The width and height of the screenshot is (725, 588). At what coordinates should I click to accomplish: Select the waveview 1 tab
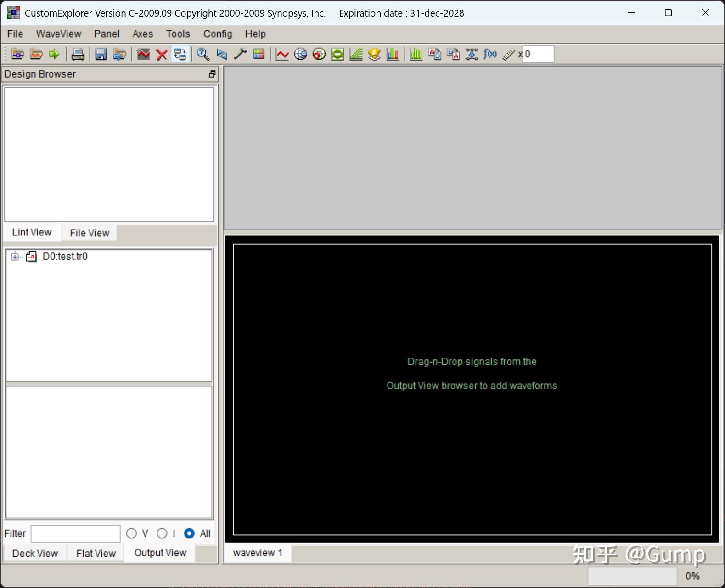coord(258,553)
